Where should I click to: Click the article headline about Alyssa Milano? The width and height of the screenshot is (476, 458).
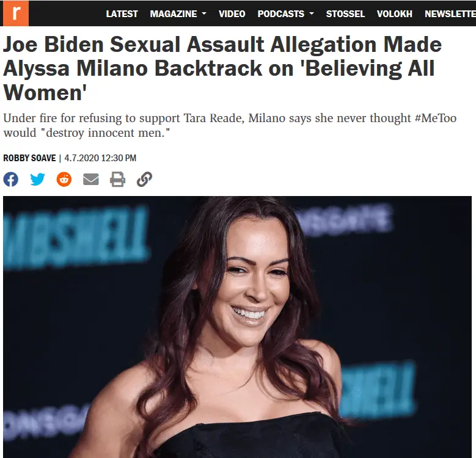click(x=222, y=68)
